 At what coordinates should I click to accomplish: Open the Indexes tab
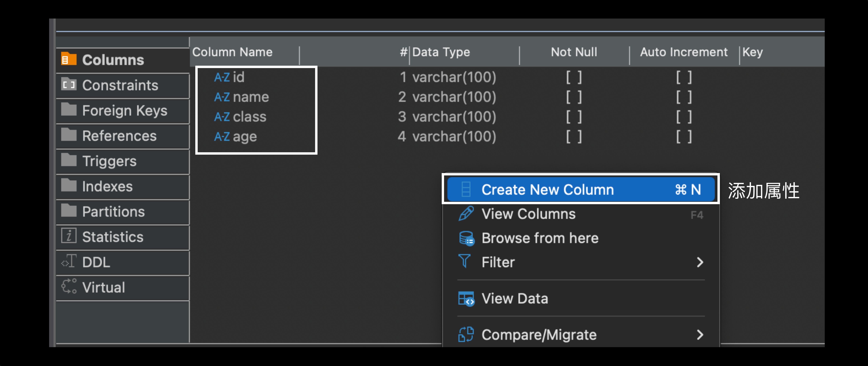[107, 186]
